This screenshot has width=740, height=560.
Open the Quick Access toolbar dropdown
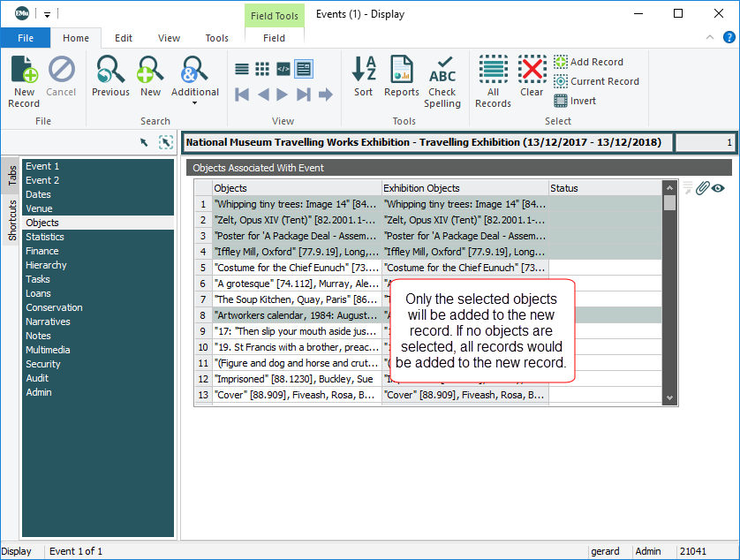click(47, 14)
